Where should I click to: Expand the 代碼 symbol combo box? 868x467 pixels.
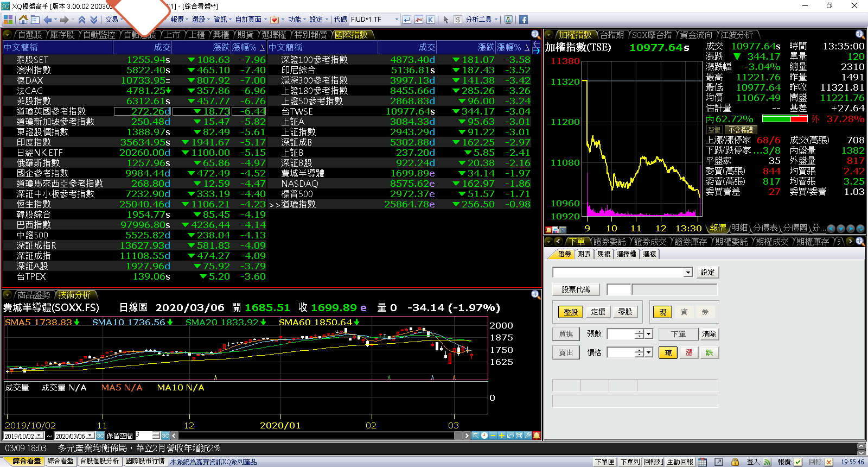397,20
